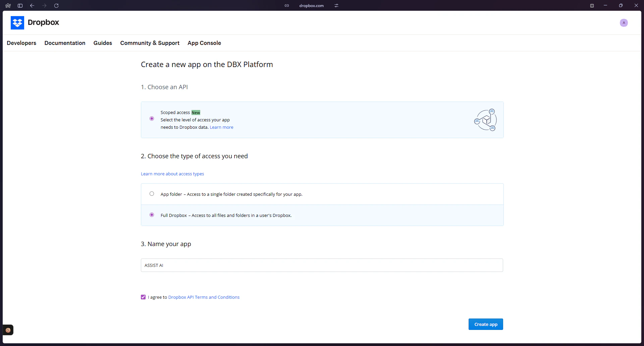Click the Dropbox logo icon
The image size is (644, 346).
point(17,23)
